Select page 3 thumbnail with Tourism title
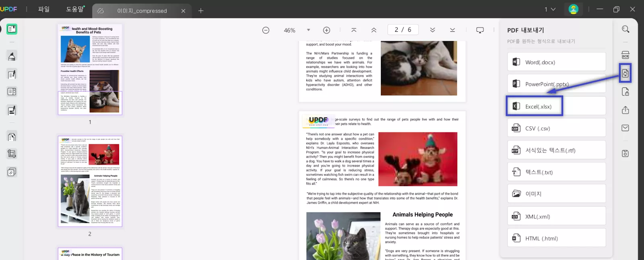Screen dimensions: 644x260 click(x=90, y=254)
